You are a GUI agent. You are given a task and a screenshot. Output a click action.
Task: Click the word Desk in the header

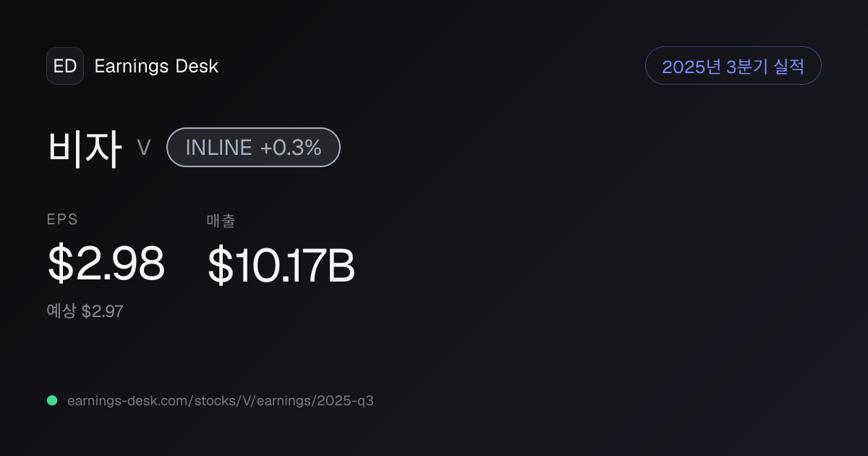[197, 66]
